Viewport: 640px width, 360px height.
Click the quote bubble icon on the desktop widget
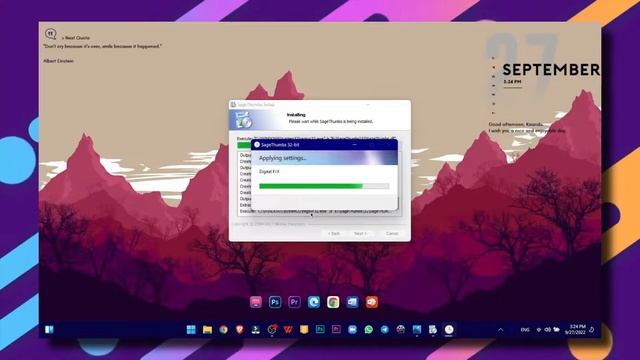(x=51, y=33)
